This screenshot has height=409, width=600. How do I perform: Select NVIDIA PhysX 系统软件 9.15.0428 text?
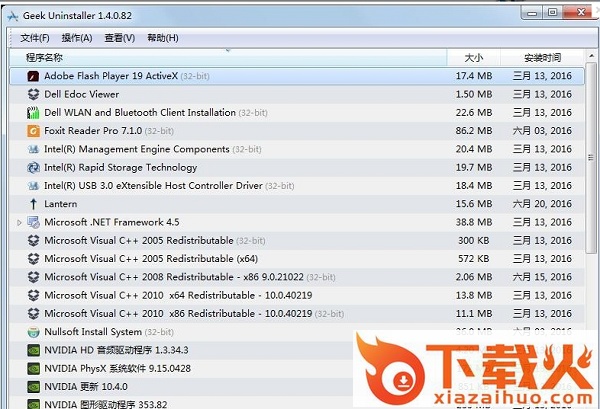click(x=117, y=368)
